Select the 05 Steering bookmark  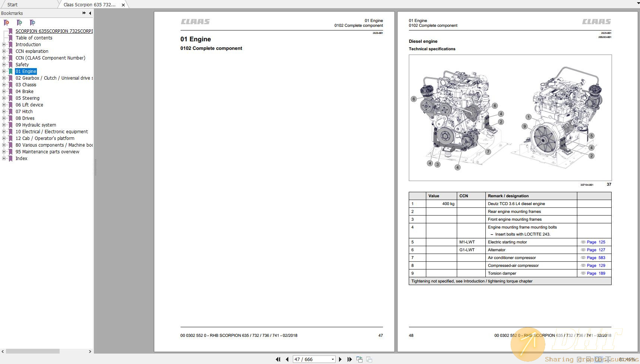pos(27,98)
